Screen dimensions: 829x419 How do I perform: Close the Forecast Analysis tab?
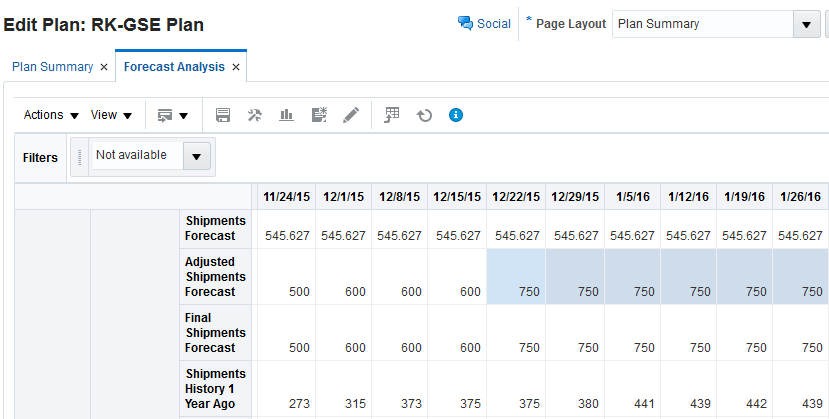click(x=236, y=67)
